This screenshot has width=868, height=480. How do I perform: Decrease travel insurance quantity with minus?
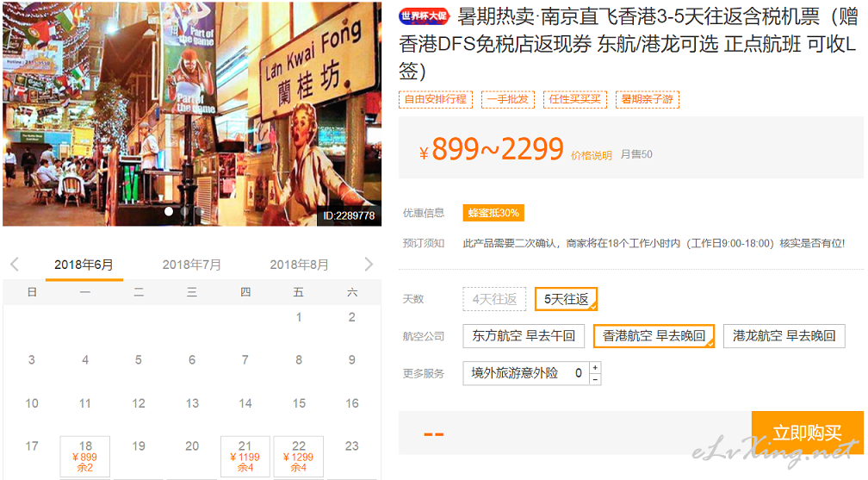(595, 380)
